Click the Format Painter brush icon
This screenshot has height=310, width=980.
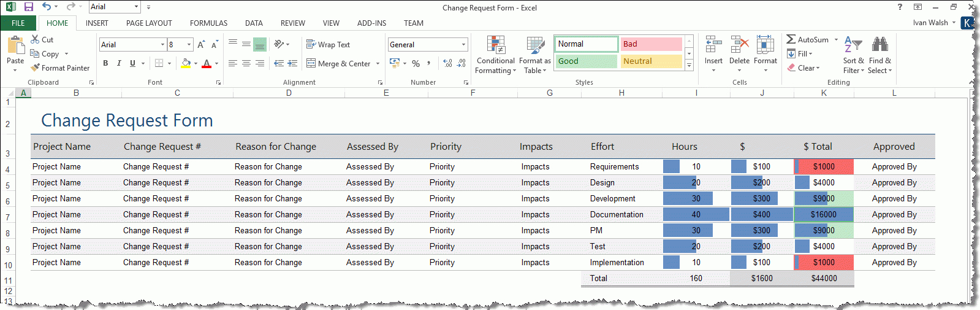click(36, 68)
